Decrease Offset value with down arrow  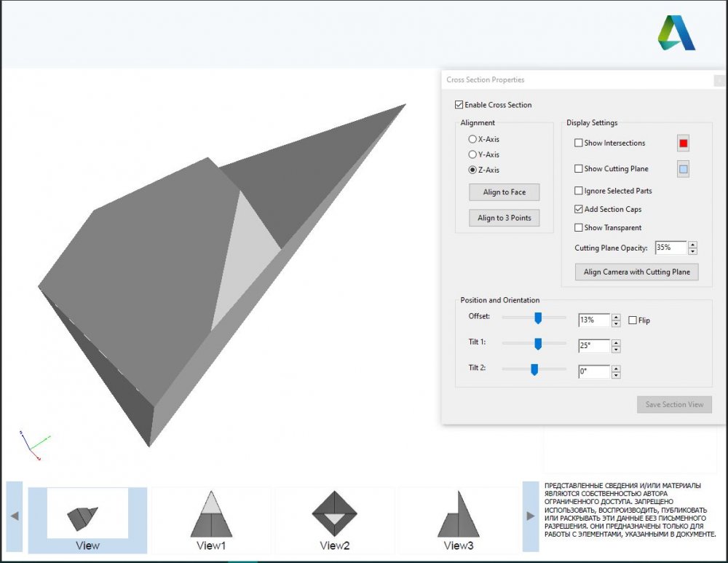[616, 323]
